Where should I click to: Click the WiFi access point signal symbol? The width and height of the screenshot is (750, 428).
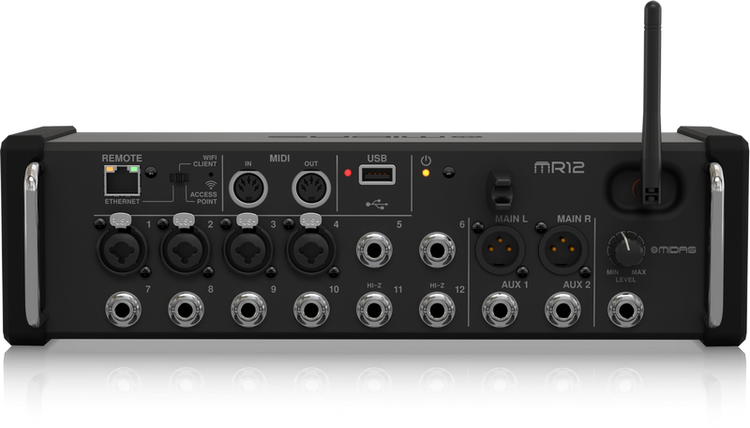coord(211,186)
